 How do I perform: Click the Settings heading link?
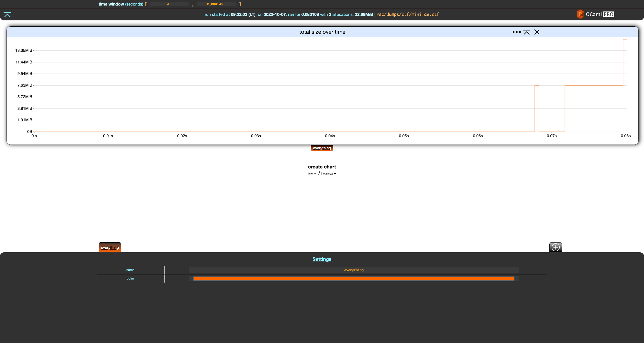[322, 259]
